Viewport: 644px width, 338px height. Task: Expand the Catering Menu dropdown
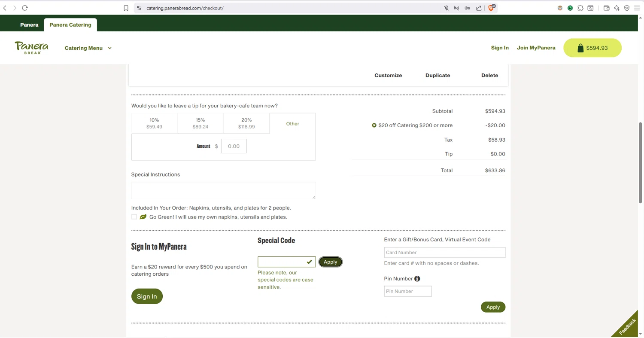coord(88,48)
